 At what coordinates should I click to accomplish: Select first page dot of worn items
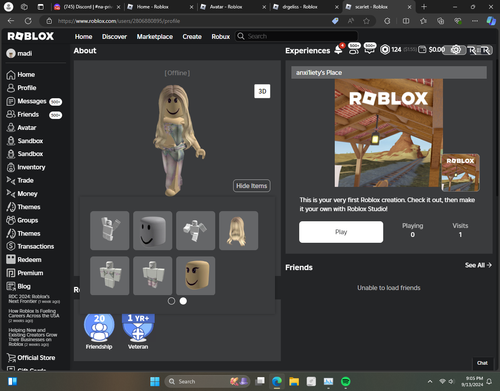(171, 301)
